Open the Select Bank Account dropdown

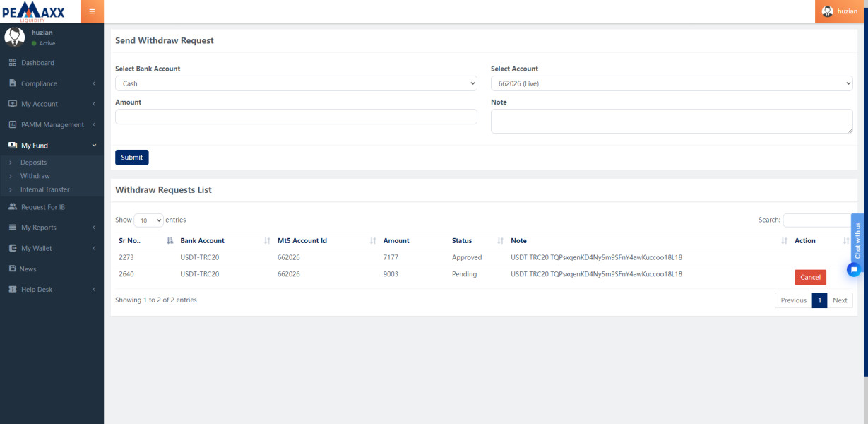pyautogui.click(x=296, y=83)
